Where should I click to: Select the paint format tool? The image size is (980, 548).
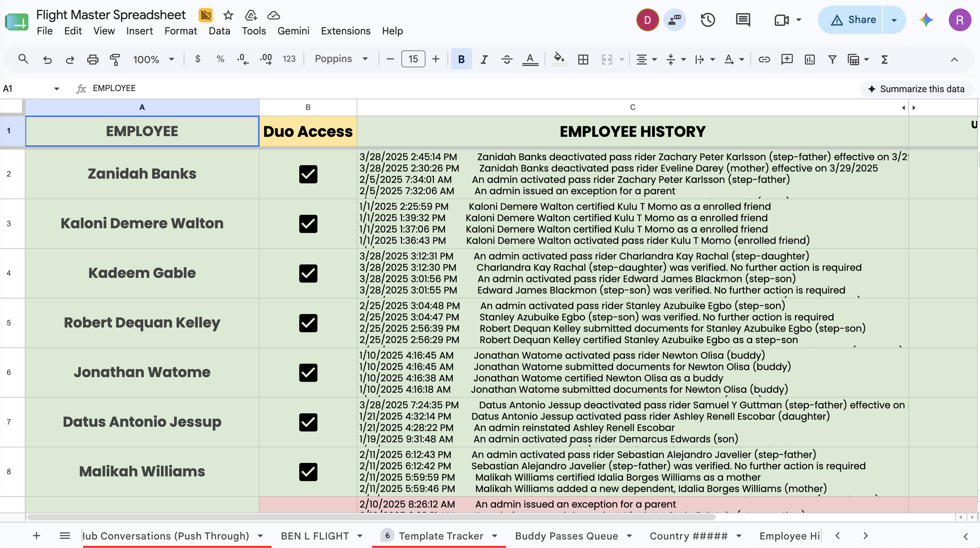pos(115,59)
